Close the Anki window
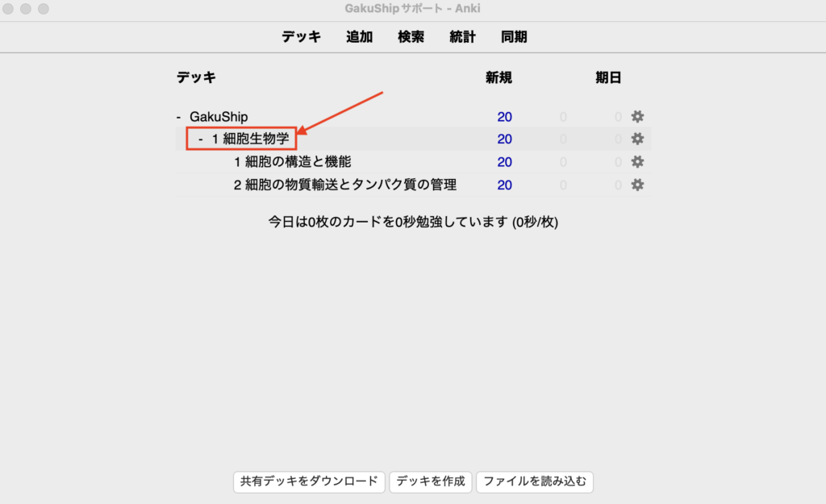 (10, 9)
